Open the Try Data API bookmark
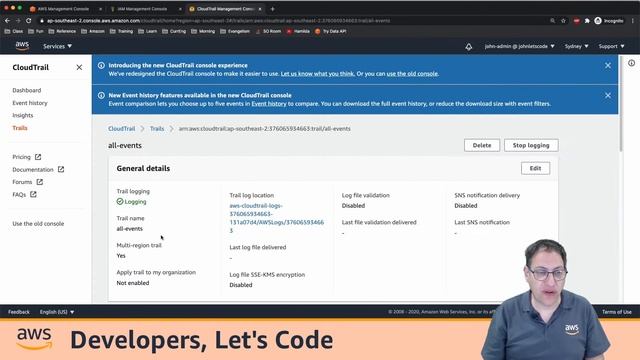This screenshot has height=360, width=640. (331, 31)
